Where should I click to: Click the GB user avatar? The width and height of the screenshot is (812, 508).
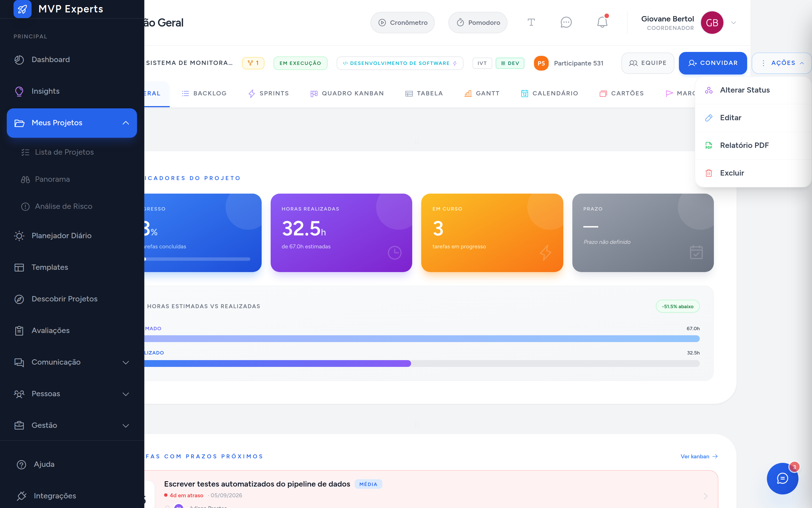[x=712, y=23]
